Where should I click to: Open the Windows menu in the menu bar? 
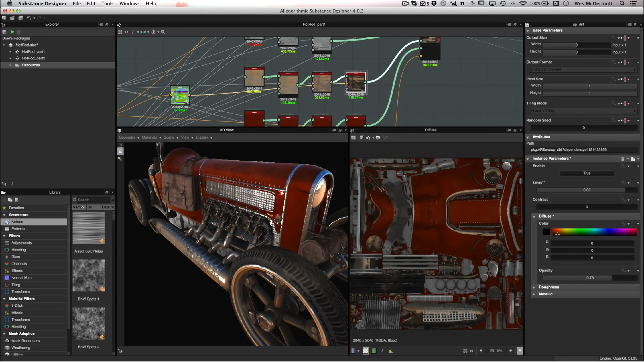(129, 4)
